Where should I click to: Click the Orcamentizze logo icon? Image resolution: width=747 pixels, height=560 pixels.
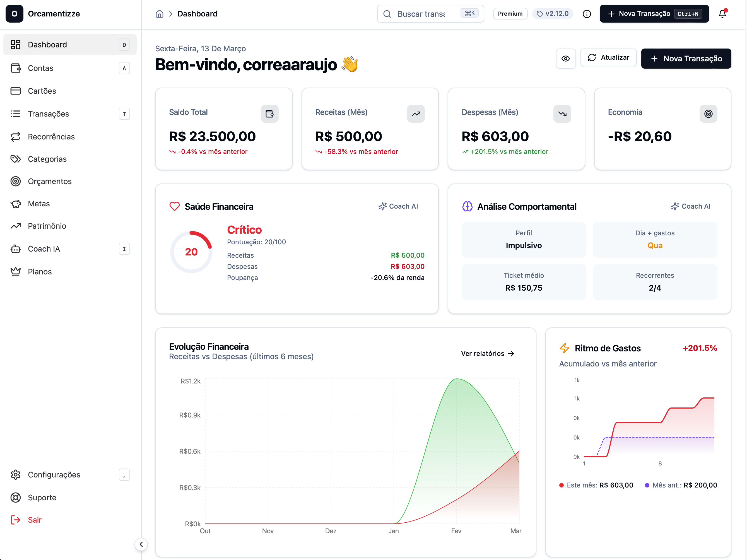(x=14, y=14)
